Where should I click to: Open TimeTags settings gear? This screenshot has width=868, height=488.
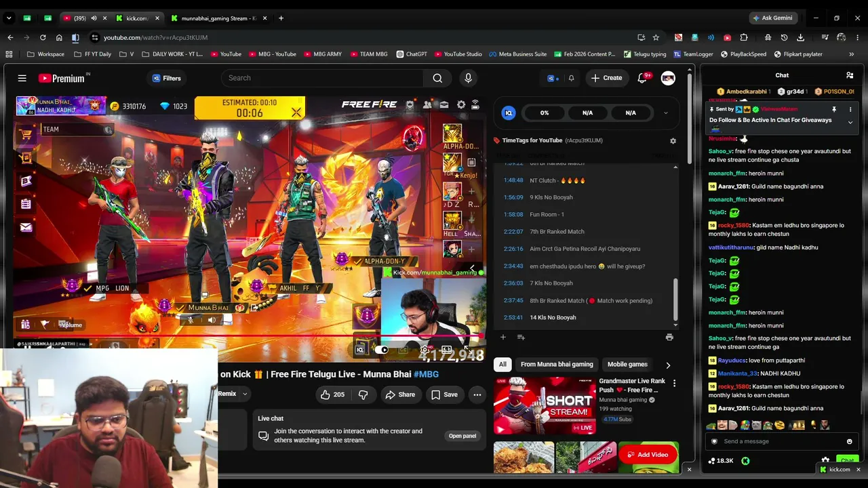coord(673,141)
